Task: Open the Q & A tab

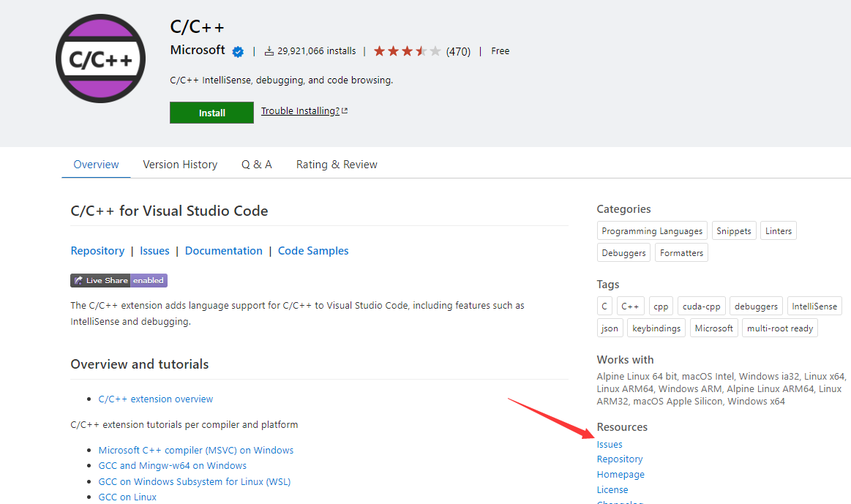Action: coord(257,165)
